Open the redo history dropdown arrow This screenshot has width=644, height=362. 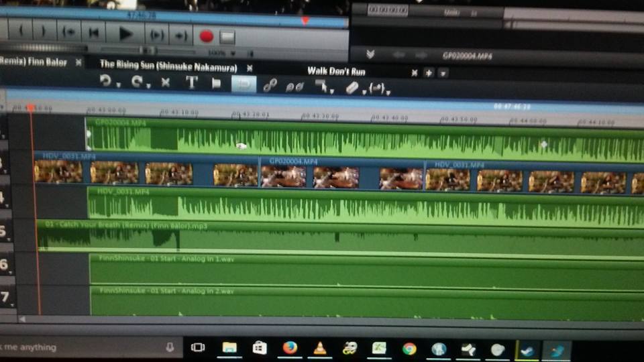[149, 86]
